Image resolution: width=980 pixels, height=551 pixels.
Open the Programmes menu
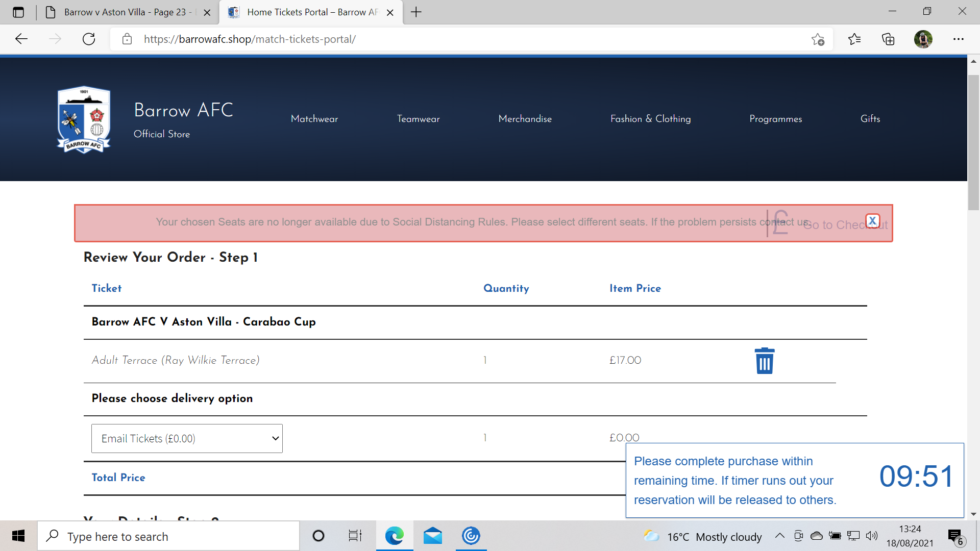[x=775, y=119]
